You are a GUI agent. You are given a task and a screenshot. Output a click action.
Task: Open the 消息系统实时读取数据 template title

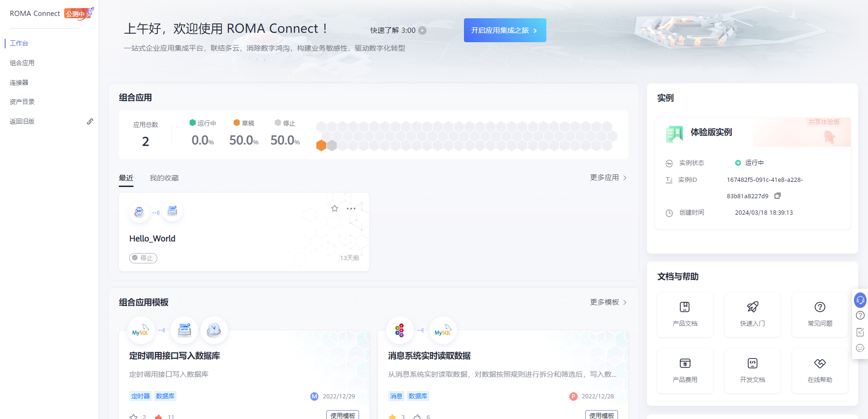pyautogui.click(x=429, y=356)
